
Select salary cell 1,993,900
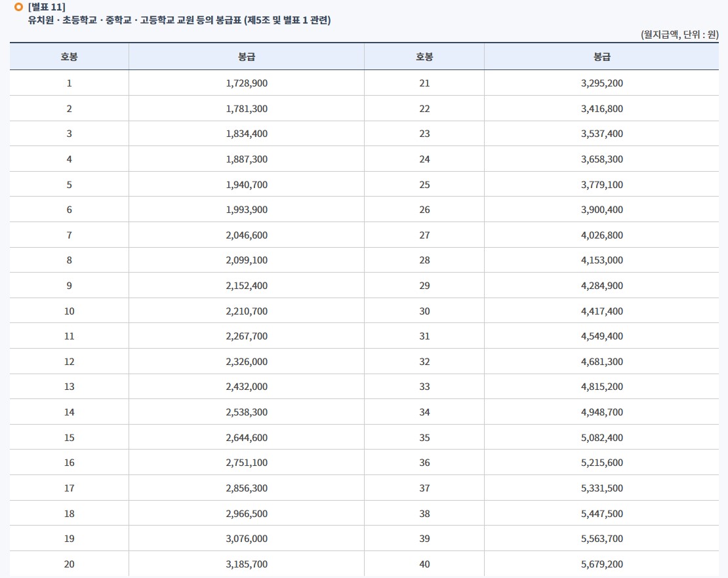[x=247, y=210]
